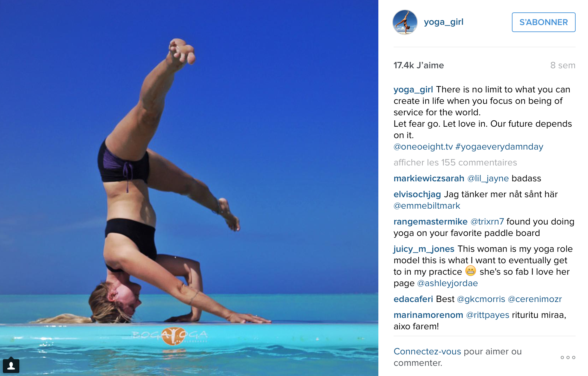The image size is (588, 376).
Task: Visit elvisochjag commenter profile
Action: pos(417,194)
